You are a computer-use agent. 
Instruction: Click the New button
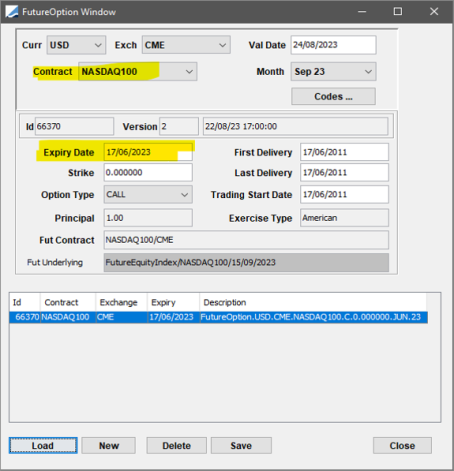pyautogui.click(x=109, y=445)
